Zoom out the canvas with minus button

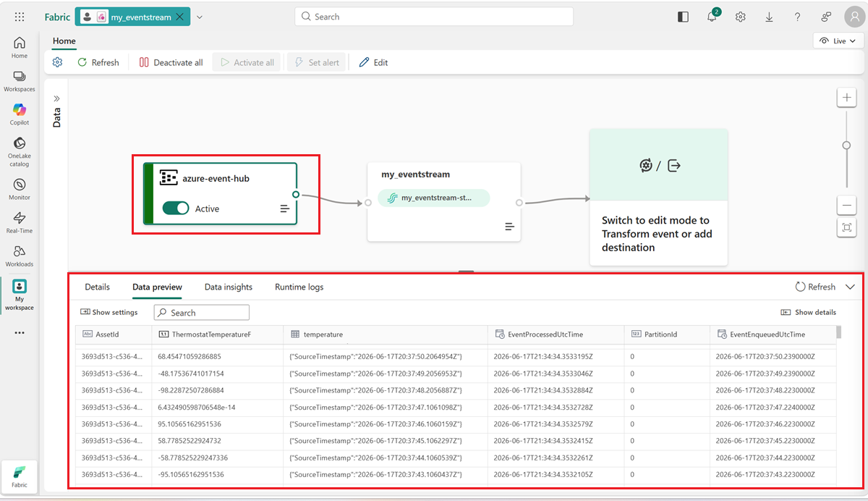[846, 206]
